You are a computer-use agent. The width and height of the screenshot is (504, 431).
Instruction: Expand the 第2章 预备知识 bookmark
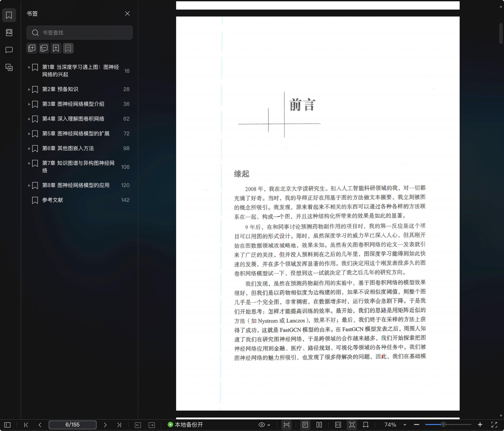click(x=29, y=90)
